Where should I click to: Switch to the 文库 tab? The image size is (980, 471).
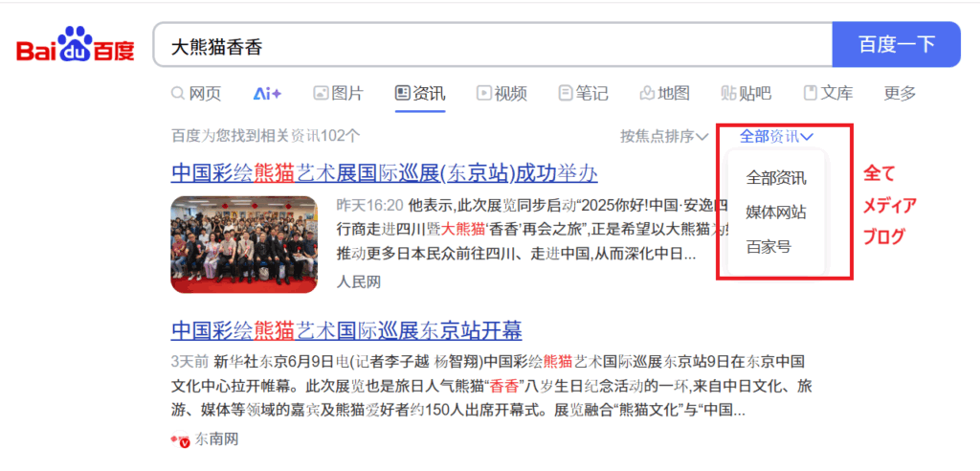828,94
